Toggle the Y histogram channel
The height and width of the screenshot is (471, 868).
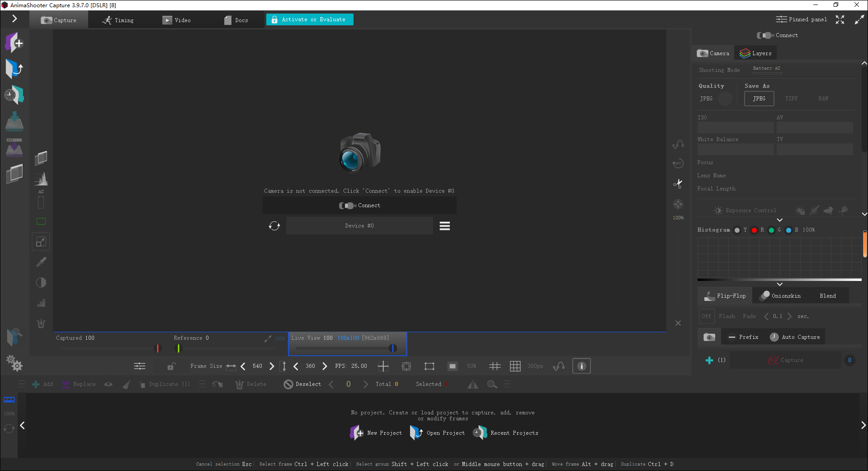(737, 230)
